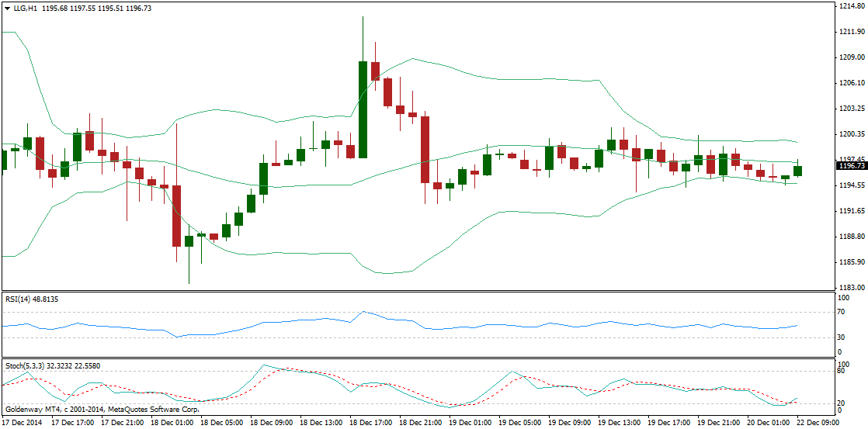Select the 18 Dec 17:00 time label
868x429 pixels.
tap(370, 424)
